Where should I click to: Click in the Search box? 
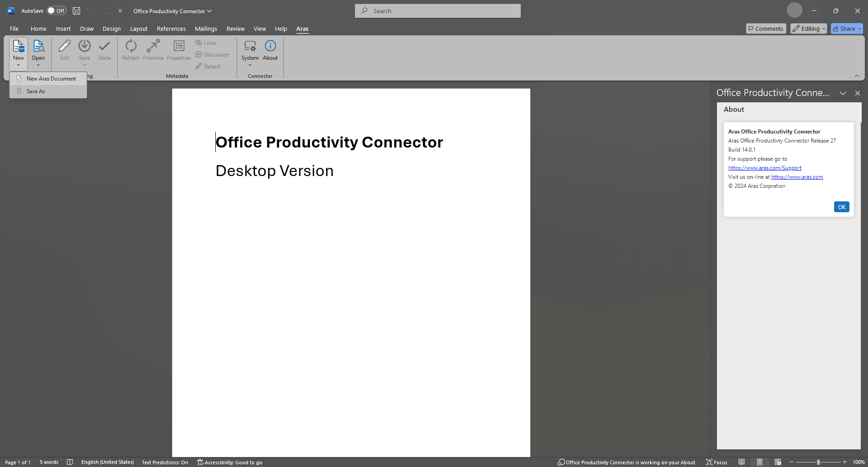coord(438,11)
